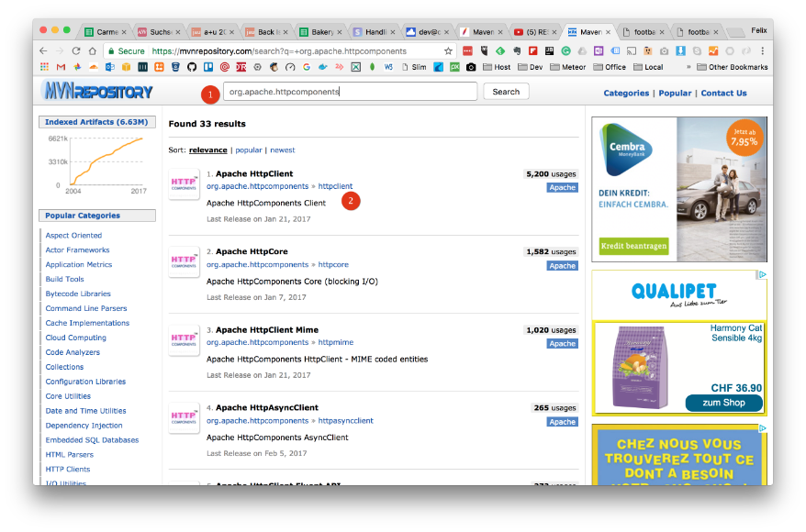Open the httpclient artifact link

tap(335, 186)
